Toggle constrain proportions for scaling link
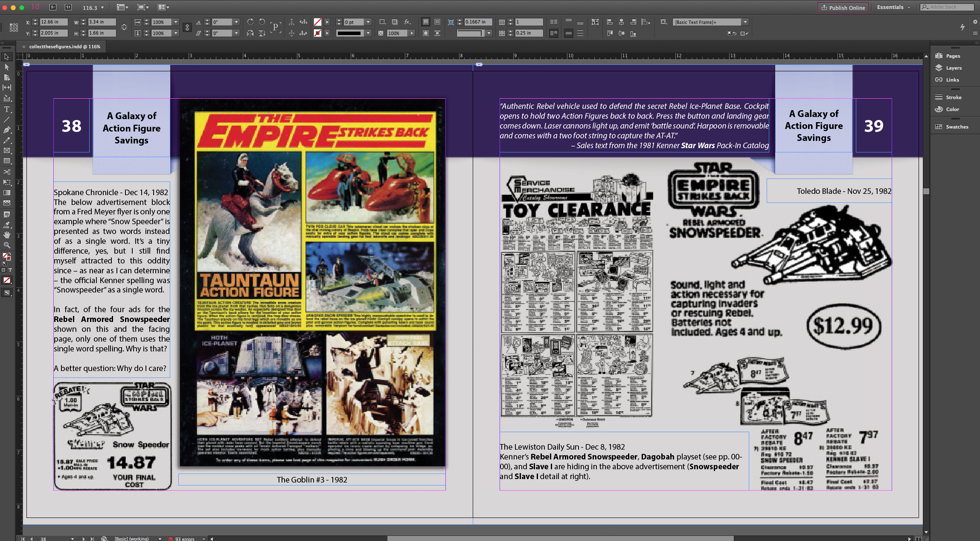The height and width of the screenshot is (541, 980). tap(187, 27)
